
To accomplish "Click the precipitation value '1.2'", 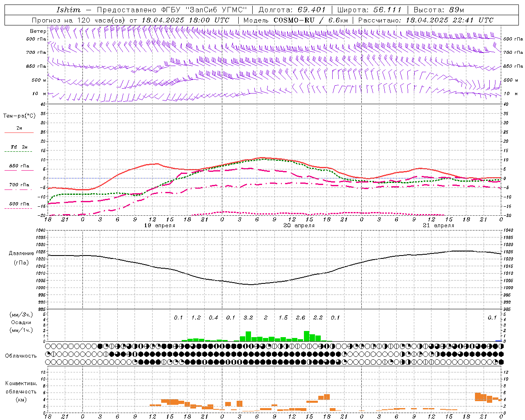I will click(x=196, y=318).
